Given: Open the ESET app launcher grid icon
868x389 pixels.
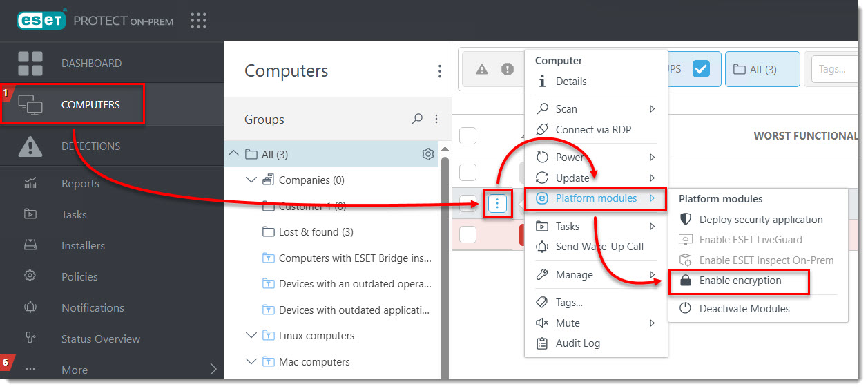Looking at the screenshot, I should pos(199,21).
